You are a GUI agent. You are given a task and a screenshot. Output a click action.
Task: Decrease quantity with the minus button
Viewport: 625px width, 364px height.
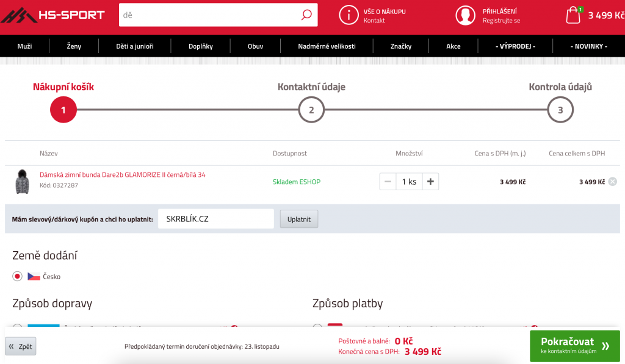[388, 182]
